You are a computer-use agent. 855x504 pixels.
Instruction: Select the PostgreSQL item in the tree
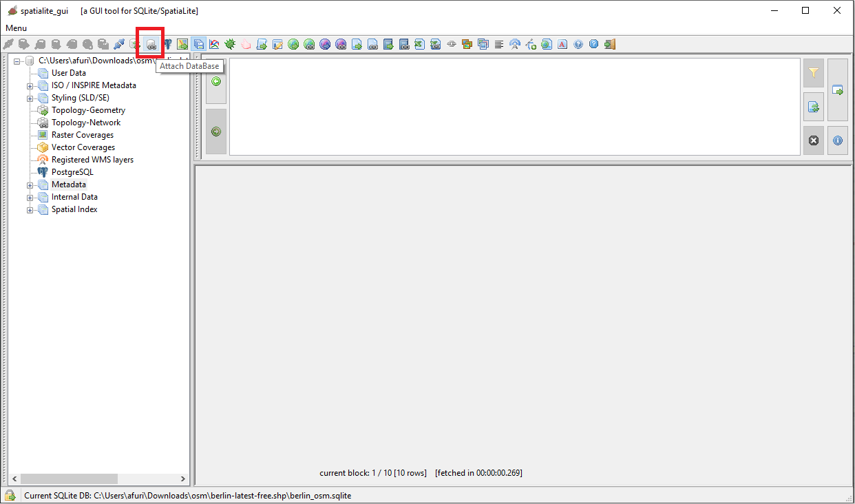(72, 172)
